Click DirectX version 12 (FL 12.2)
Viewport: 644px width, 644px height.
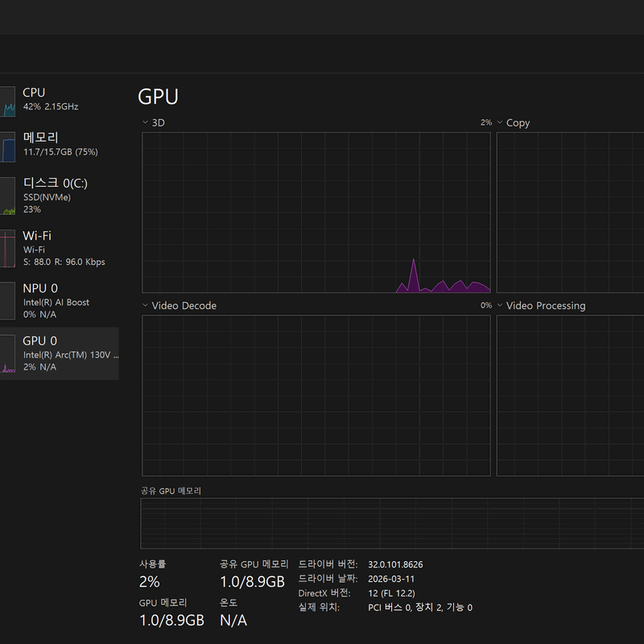(391, 593)
